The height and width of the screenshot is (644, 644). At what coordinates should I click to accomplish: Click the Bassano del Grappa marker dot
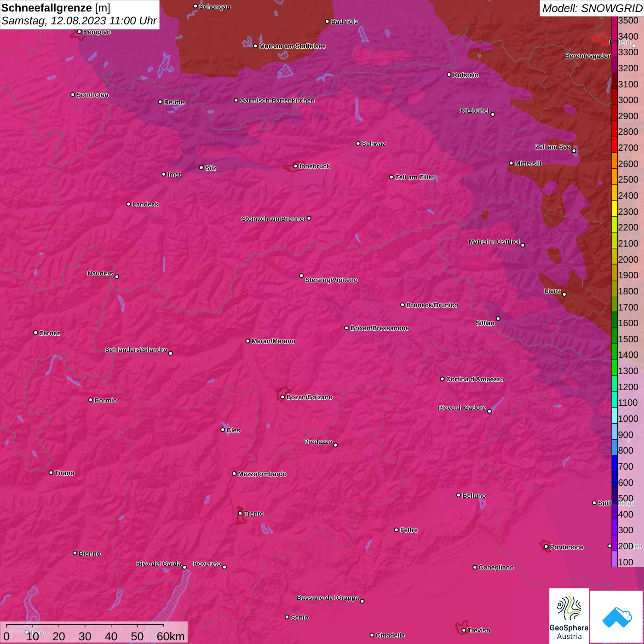click(362, 601)
